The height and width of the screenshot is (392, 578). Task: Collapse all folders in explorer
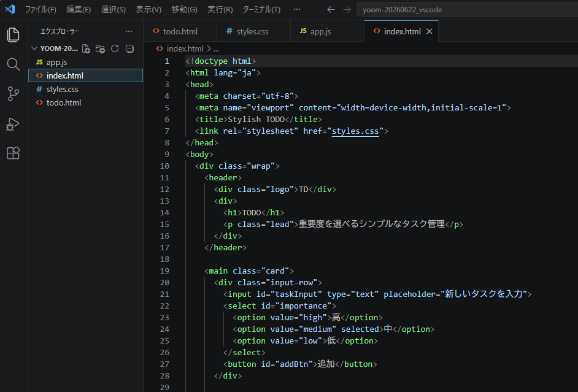129,48
